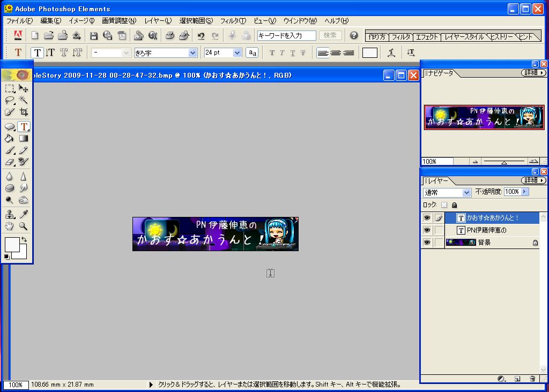549x392 pixels.
Task: Open the opacity 100% slider arrow
Action: (524, 192)
